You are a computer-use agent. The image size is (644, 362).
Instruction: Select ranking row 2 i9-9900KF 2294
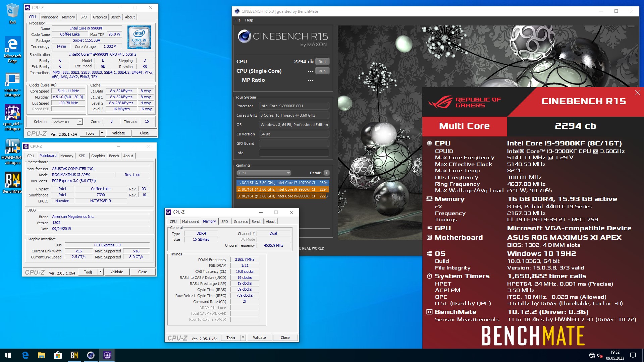click(x=283, y=189)
